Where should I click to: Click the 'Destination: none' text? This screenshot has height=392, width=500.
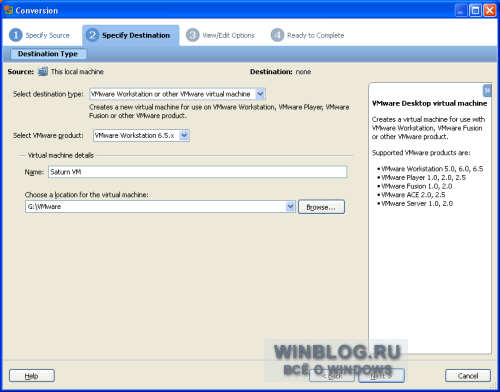point(280,72)
